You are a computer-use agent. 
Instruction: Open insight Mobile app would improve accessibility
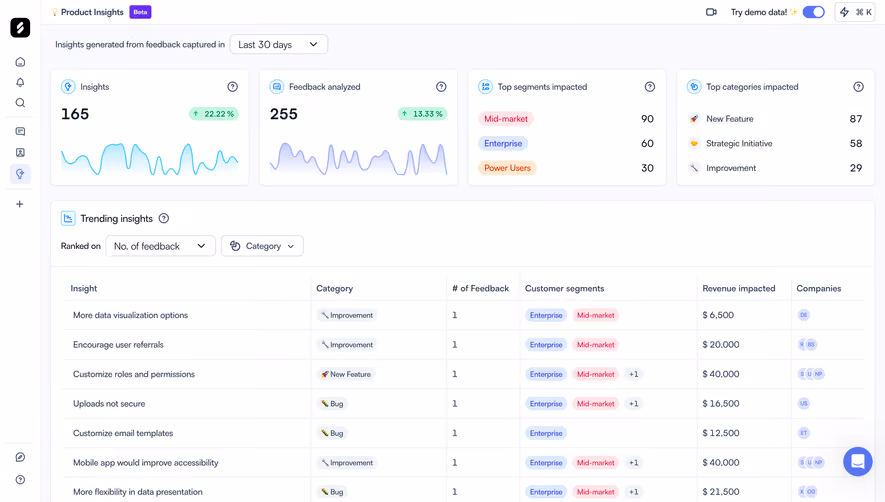tap(146, 462)
